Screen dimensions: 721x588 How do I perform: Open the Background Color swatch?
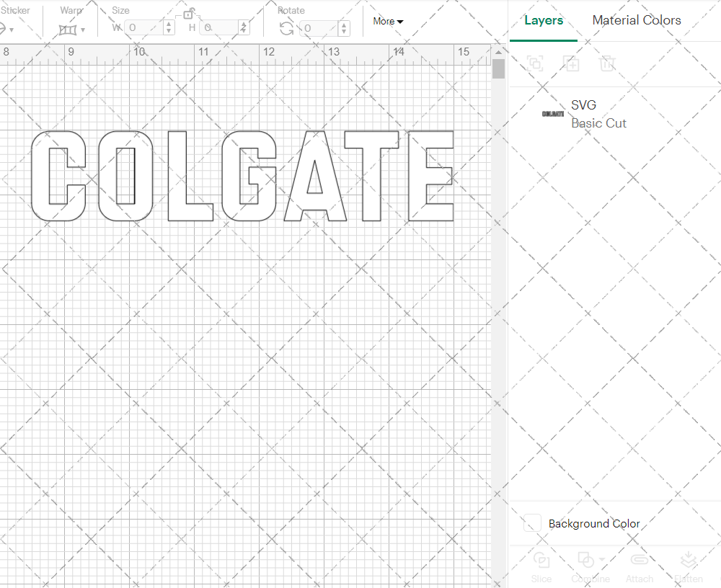pos(532,523)
